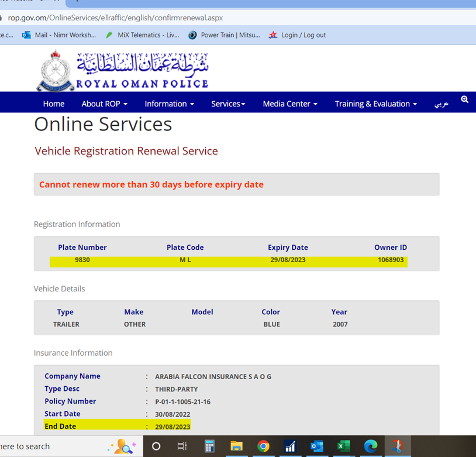Launch Microsoft Edge from the taskbar
This screenshot has height=457, width=476.
[371, 446]
